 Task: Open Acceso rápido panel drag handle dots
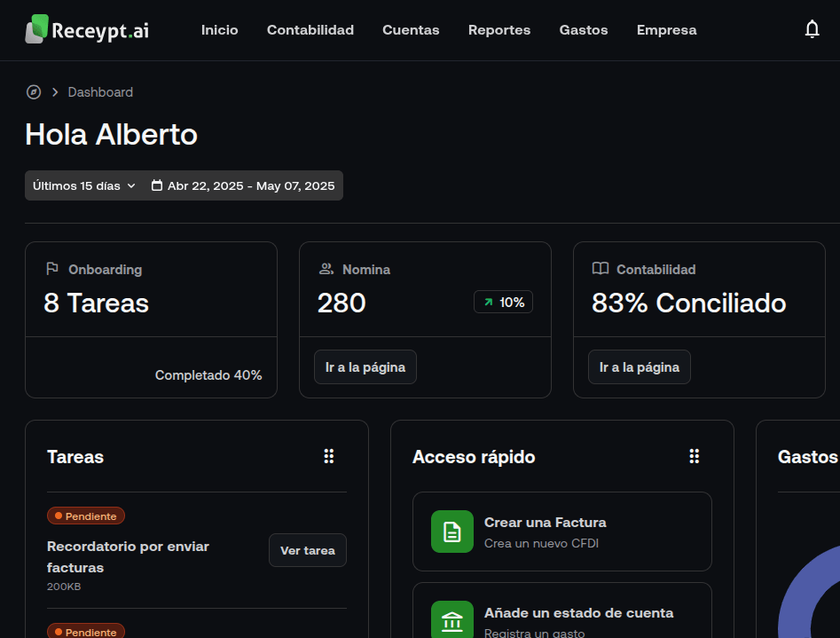(695, 456)
